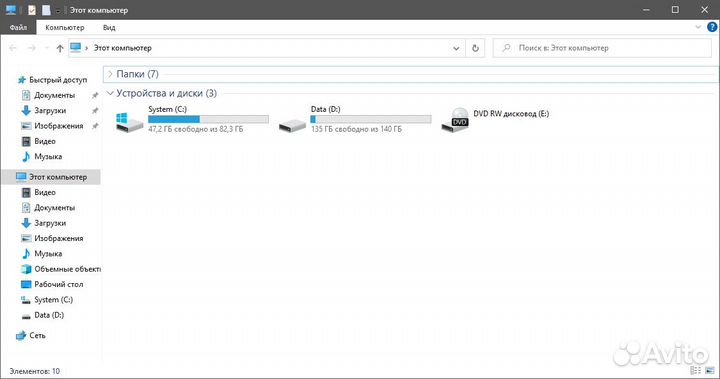
Task: Open Help with the blue question mark icon
Action: tap(712, 27)
